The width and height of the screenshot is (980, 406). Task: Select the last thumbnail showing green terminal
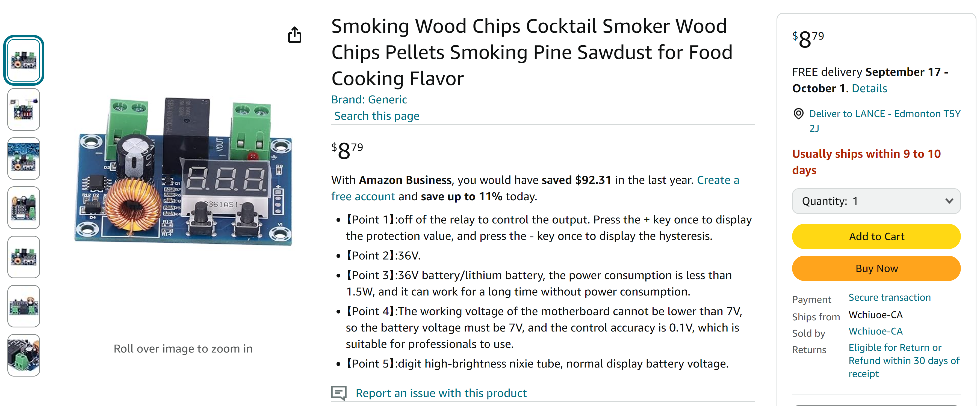[23, 355]
